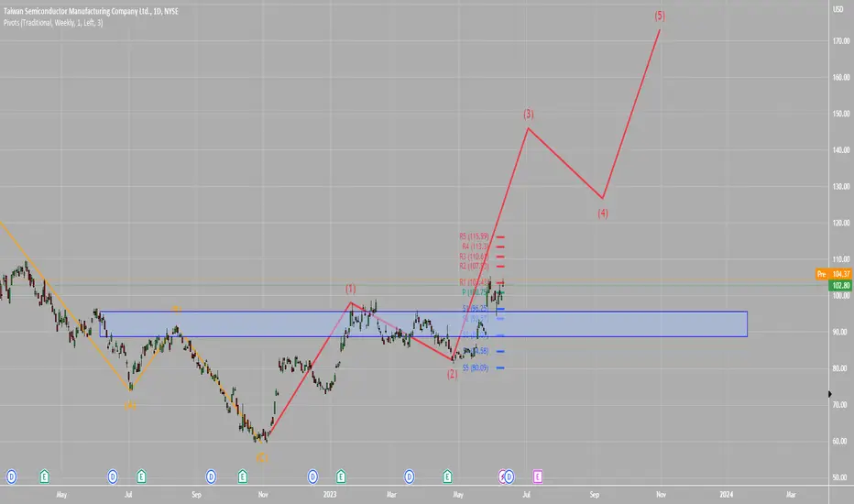The image size is (854, 504).
Task: Open the earnings E marker before Nov 2022
Action: (243, 477)
